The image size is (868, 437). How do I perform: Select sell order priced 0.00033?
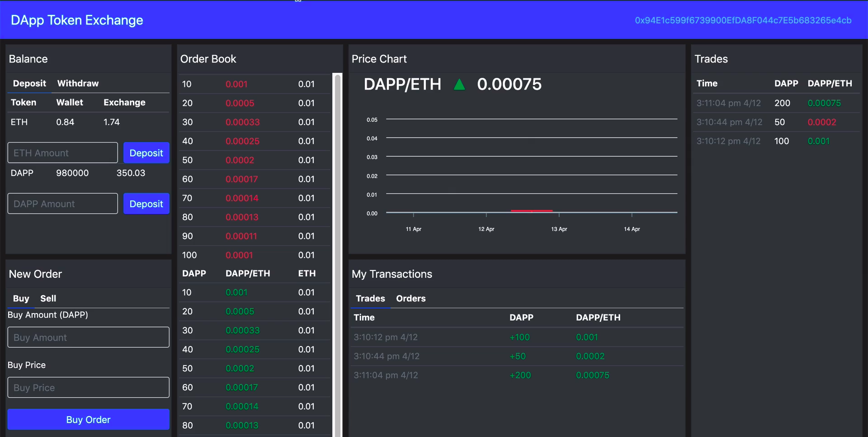coord(242,122)
